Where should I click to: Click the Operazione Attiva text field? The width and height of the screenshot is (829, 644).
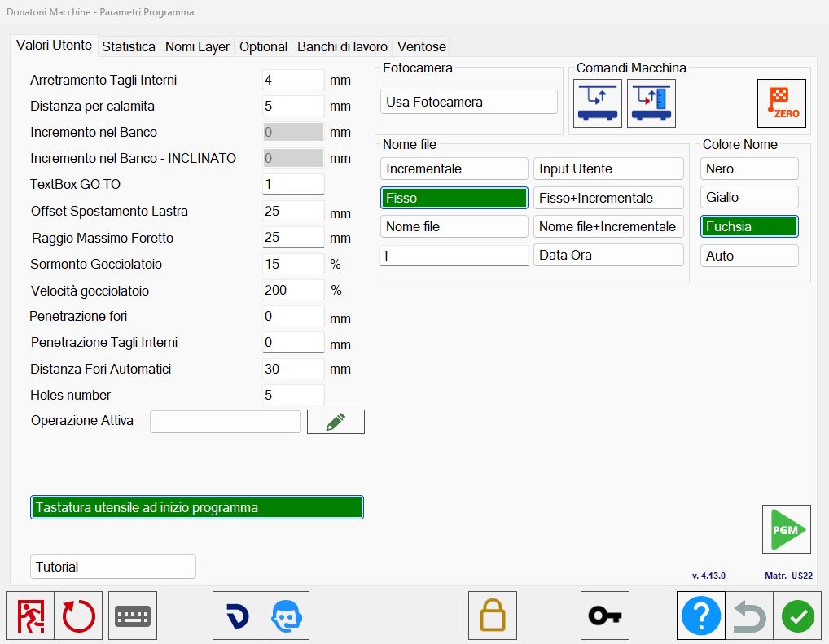pos(226,422)
